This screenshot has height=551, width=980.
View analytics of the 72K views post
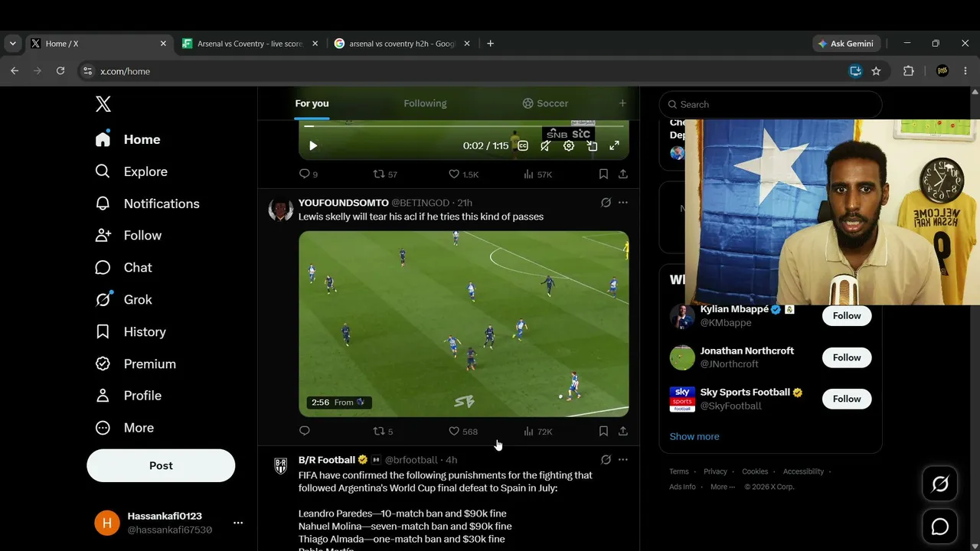[537, 432]
